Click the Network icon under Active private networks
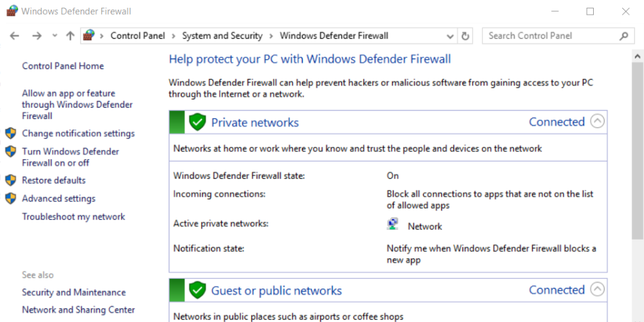The height and width of the screenshot is (322, 644). (393, 224)
